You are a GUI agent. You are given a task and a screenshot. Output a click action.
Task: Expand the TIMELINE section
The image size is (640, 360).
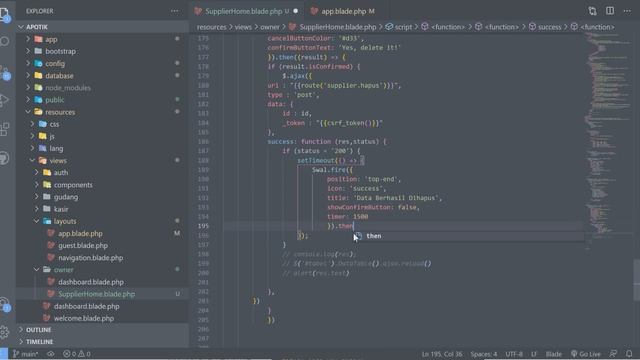[102, 342]
